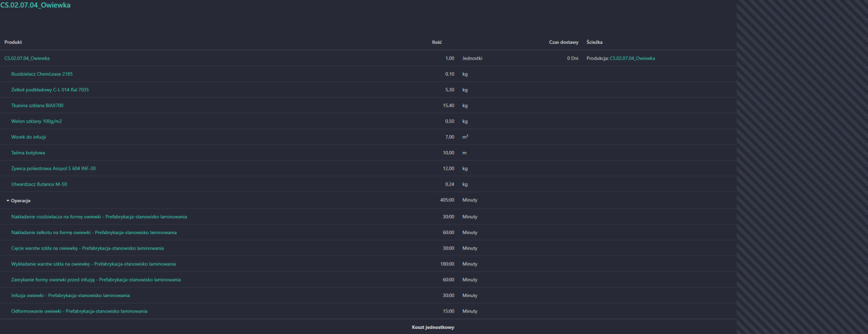Click the m² unit of Worek do infuzji

pos(465,137)
